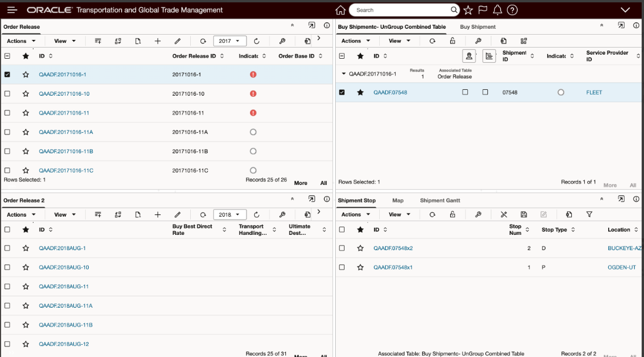This screenshot has height=357, width=644.
Task: Click pencil edit icon in Order Release toolbar
Action: tap(177, 41)
